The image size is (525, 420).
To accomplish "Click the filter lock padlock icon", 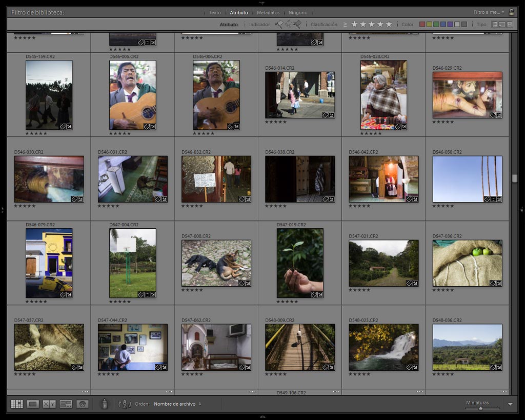I will pos(511,12).
